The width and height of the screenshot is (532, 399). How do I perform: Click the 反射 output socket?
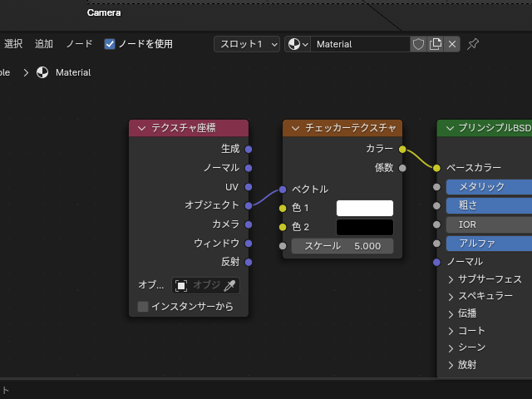coord(249,263)
